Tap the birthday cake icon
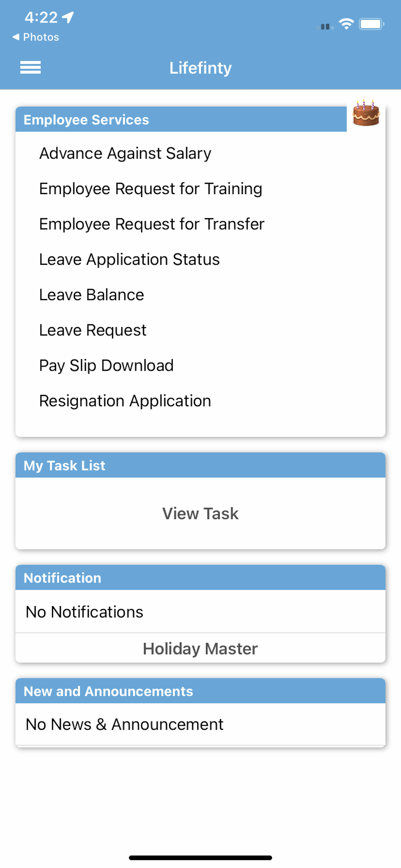Viewport: 401px width, 868px height. (x=366, y=114)
